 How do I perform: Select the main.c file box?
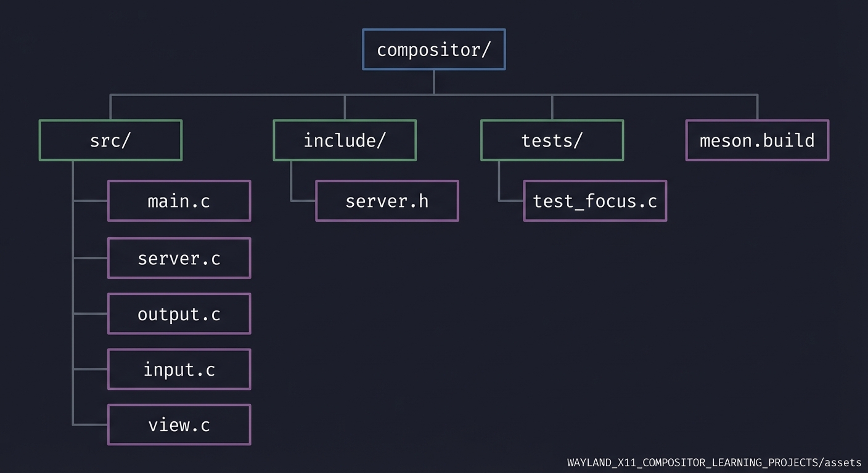click(x=179, y=201)
